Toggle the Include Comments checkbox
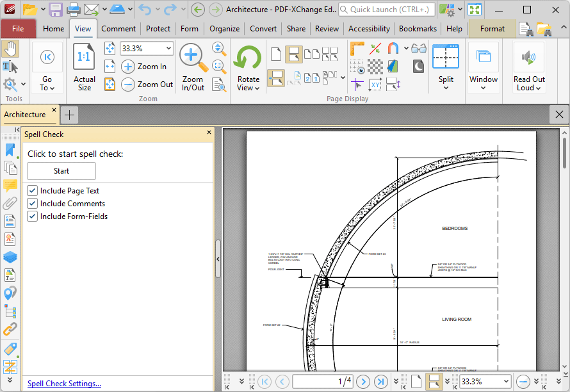This screenshot has width=570, height=392. click(x=33, y=204)
